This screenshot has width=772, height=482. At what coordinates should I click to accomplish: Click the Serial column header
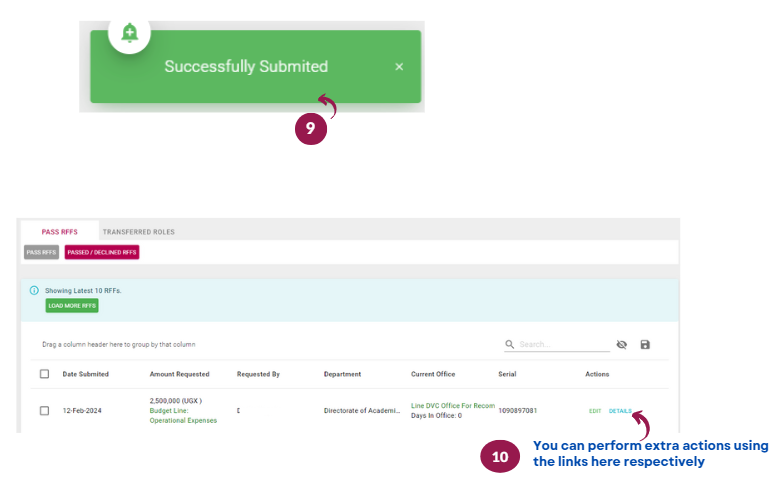tap(507, 374)
